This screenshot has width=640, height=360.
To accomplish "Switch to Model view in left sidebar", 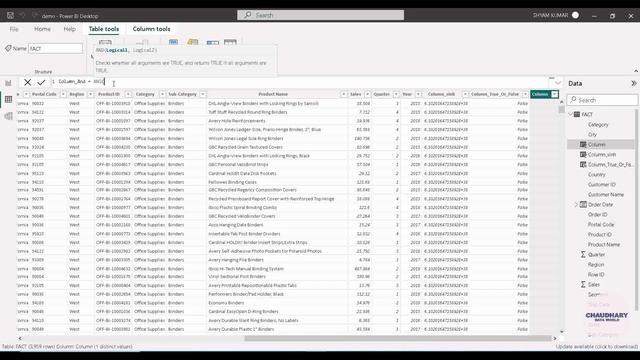I will (8, 116).
